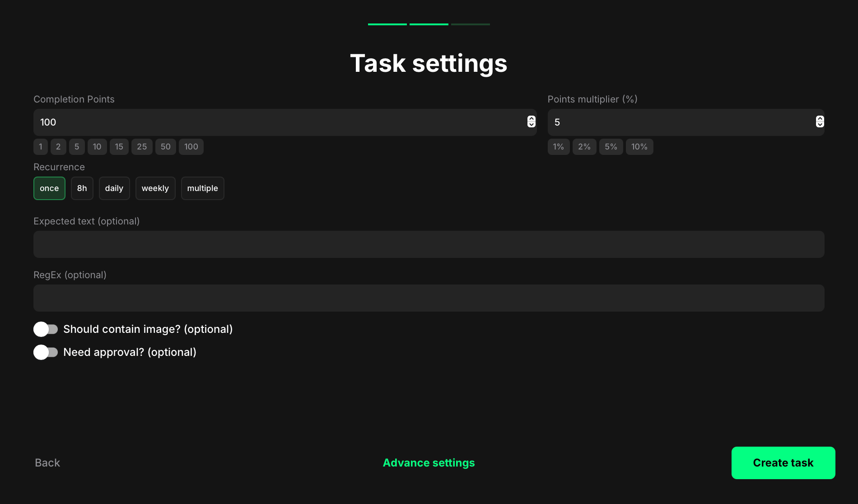Click the Points multiplier stepper arrows
The height and width of the screenshot is (504, 858).
[x=820, y=121]
